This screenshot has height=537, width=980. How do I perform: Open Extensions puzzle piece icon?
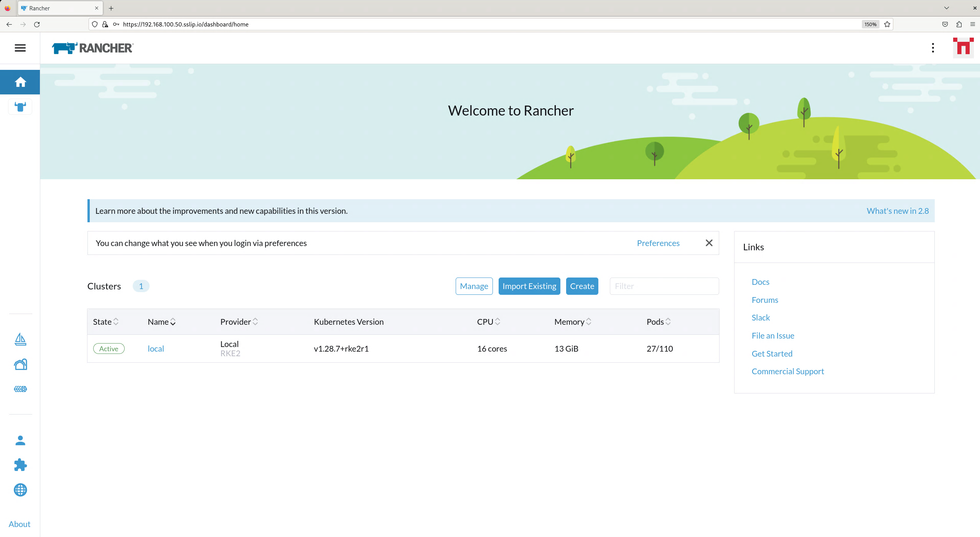20,465
